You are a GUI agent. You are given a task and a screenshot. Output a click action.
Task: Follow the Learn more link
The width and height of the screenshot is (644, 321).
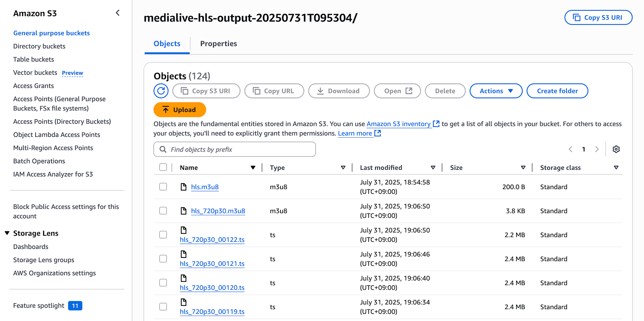coord(355,133)
